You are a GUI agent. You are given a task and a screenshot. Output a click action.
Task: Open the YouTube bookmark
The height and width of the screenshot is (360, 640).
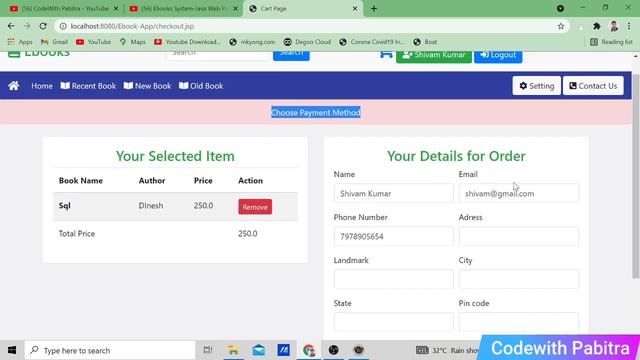coord(93,42)
